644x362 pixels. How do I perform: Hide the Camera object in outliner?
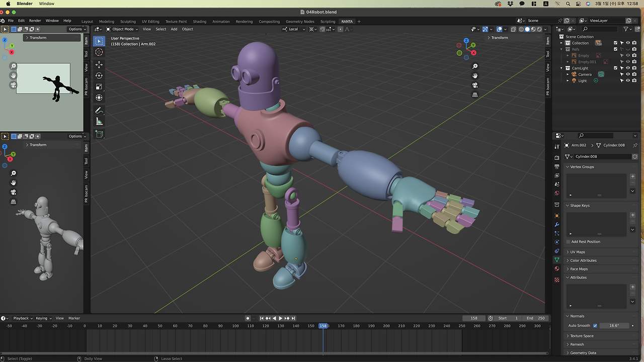point(627,74)
